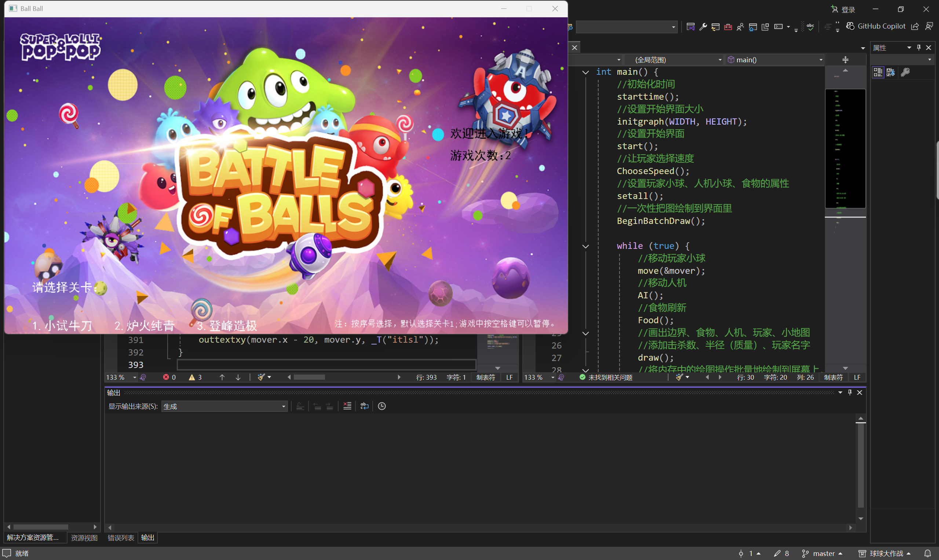Toggle word wrap in Output panel
Viewport: 939px width, 560px height.
coord(364,406)
